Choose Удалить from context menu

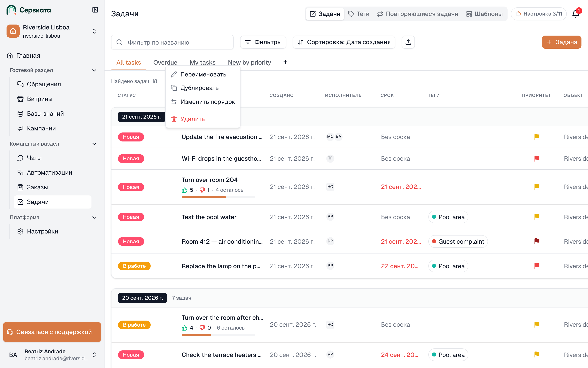click(203, 119)
